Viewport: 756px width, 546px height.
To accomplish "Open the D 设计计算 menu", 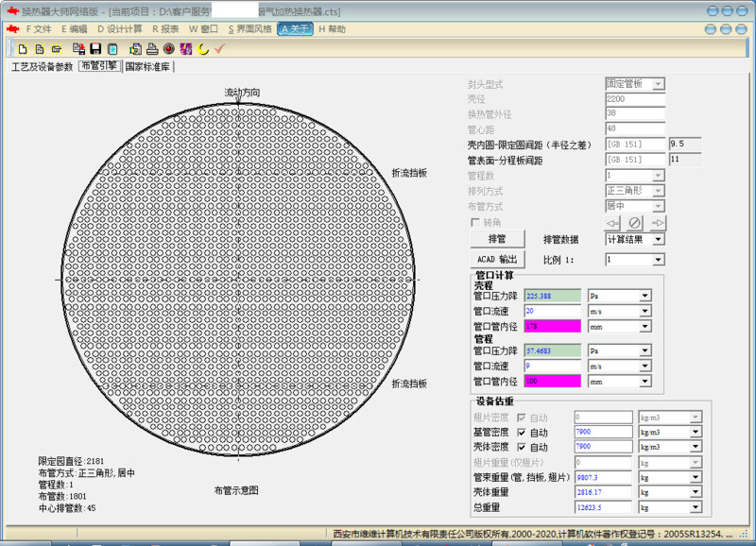I will (120, 29).
